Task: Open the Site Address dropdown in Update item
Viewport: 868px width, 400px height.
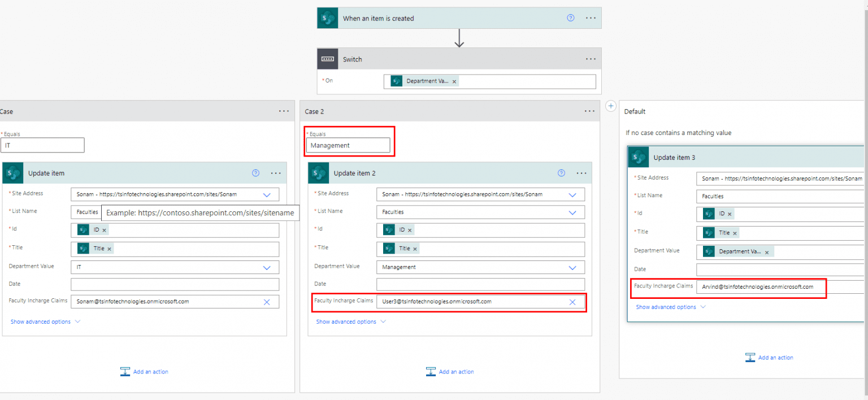Action: (267, 194)
